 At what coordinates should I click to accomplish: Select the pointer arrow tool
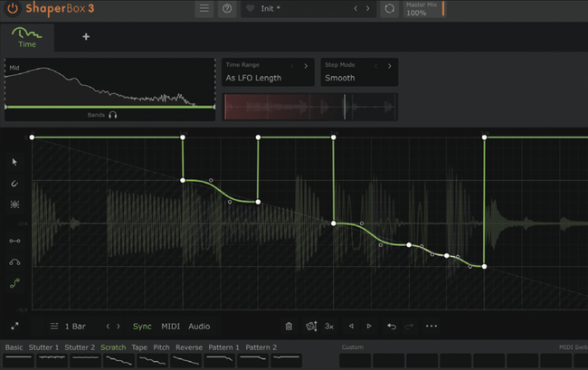pos(14,162)
